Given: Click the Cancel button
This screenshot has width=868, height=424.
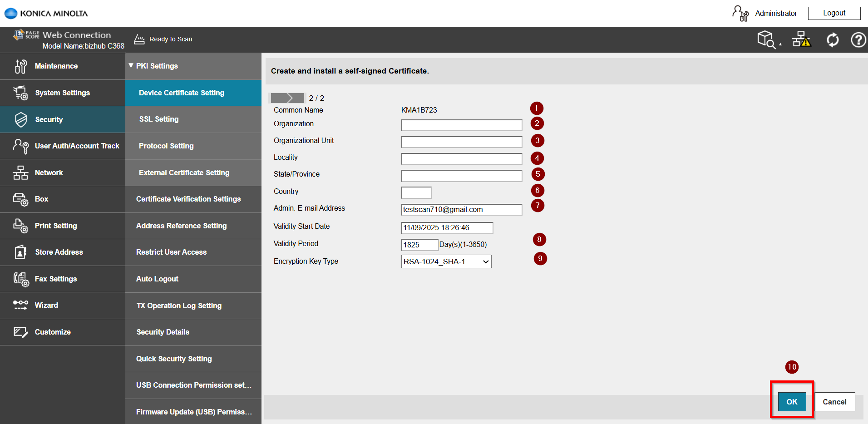Looking at the screenshot, I should pos(834,402).
